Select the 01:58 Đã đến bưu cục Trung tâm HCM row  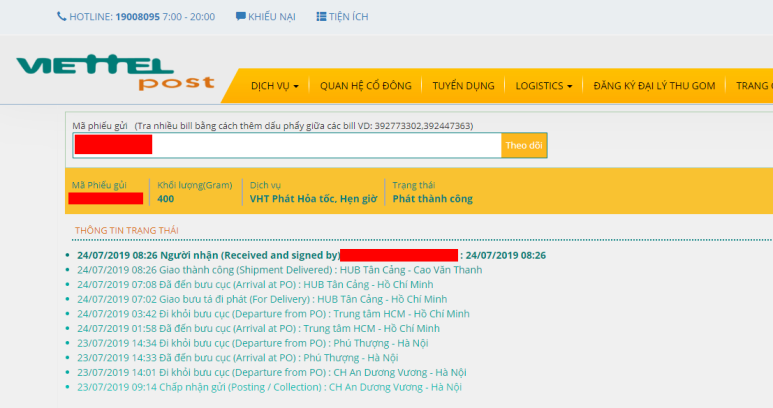pos(258,329)
